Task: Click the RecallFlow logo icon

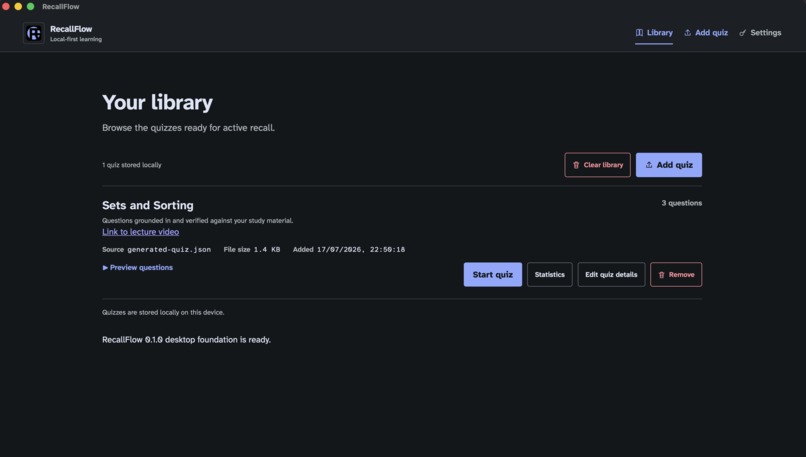Action: pos(34,33)
